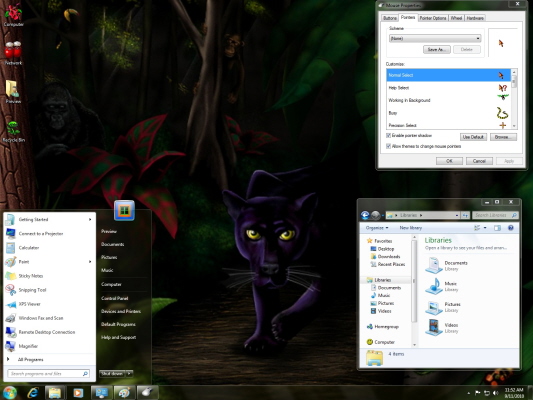This screenshot has width=533, height=400.
Task: Open the Shut down options arrow
Action: [129, 373]
